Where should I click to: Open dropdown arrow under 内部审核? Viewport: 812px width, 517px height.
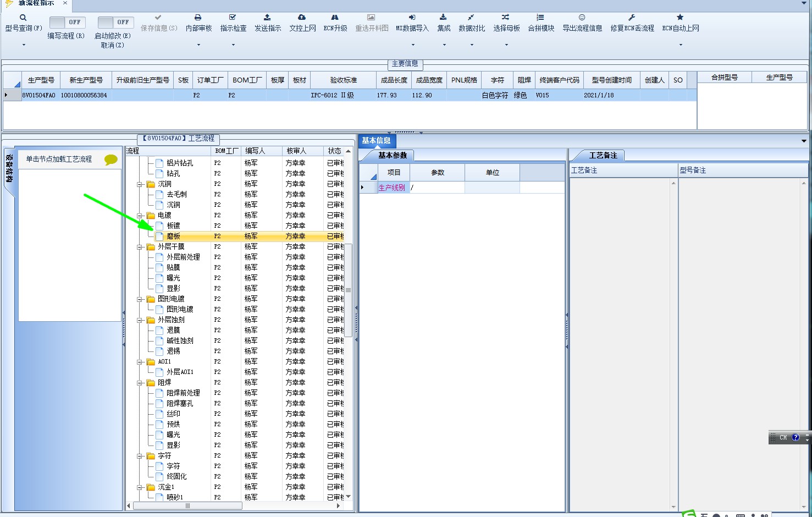pos(198,45)
